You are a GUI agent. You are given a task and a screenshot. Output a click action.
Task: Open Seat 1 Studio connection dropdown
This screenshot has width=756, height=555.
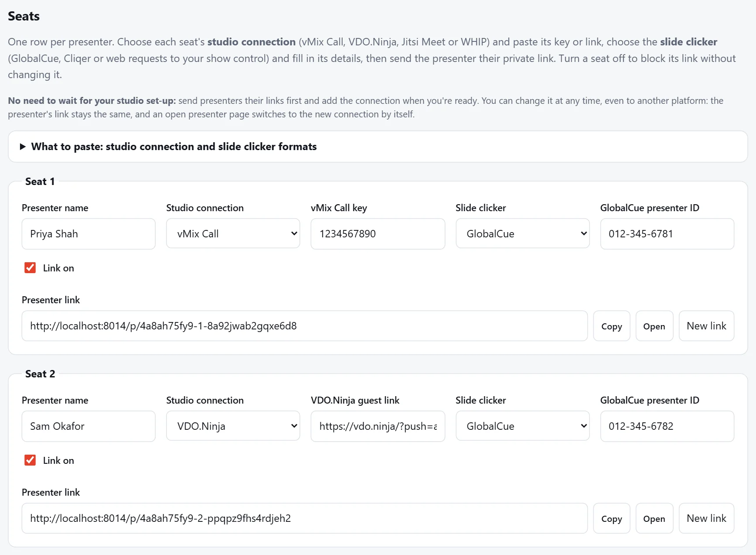pos(233,233)
